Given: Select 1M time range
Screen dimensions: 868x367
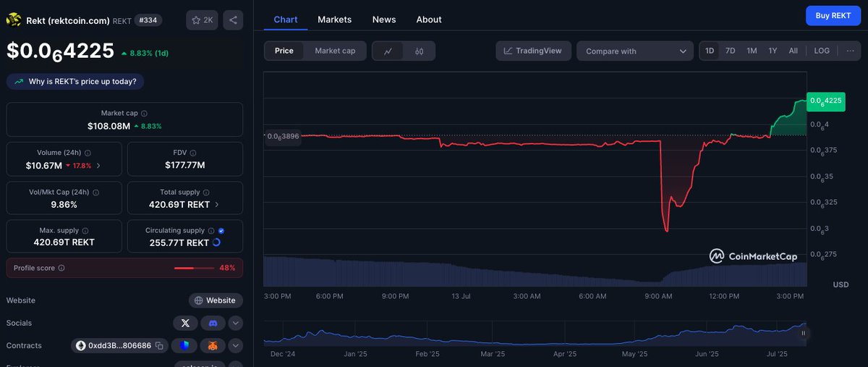Looking at the screenshot, I should [752, 51].
